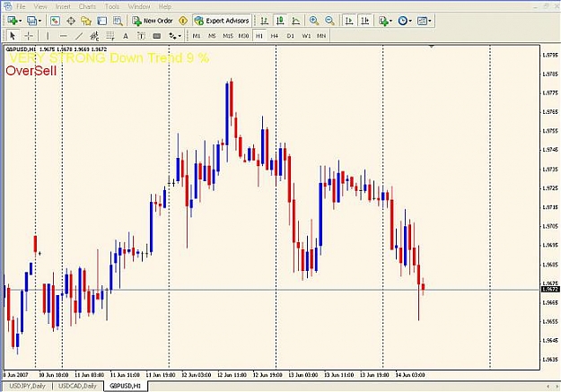Image resolution: width=561 pixels, height=392 pixels.
Task: Toggle the Auto Scroll chart icon
Action: coord(349,21)
